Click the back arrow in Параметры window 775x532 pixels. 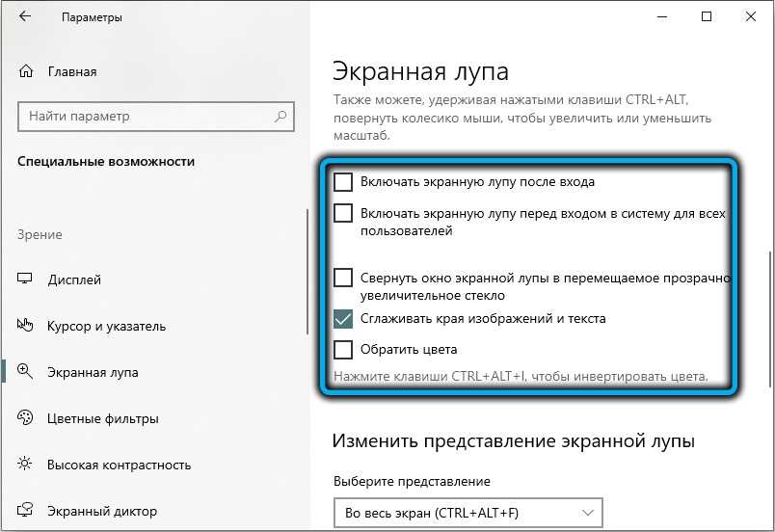click(24, 17)
